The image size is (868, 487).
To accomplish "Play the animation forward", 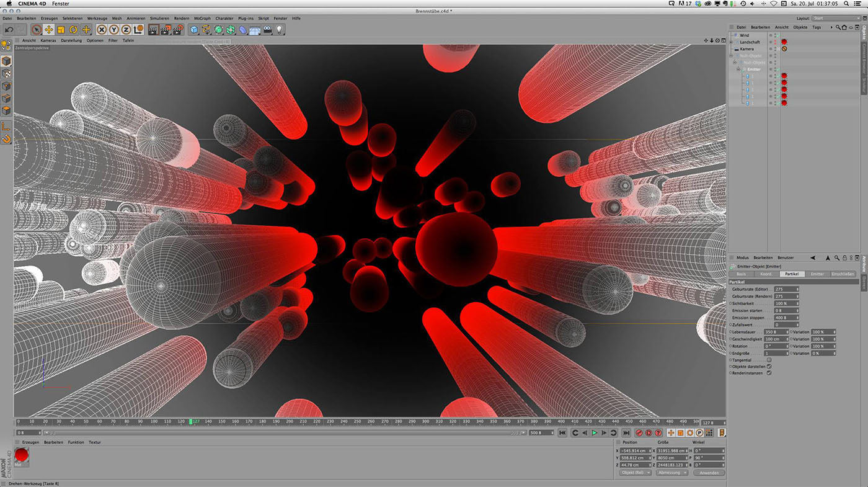I will coord(594,432).
